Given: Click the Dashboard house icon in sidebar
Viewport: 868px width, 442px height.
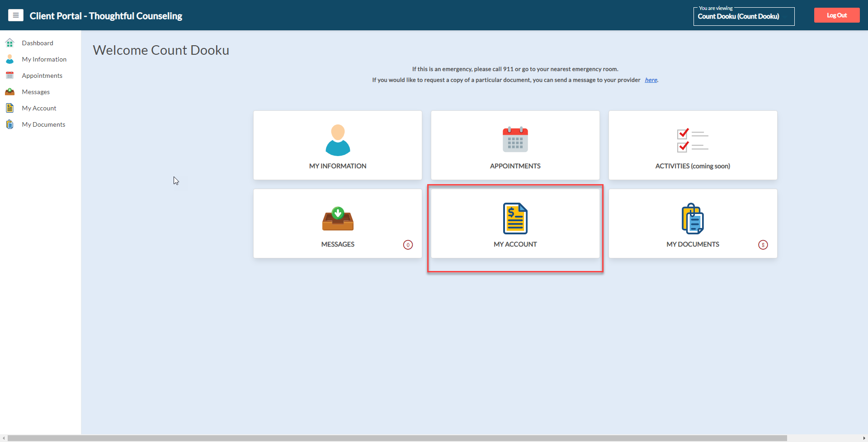Looking at the screenshot, I should coord(9,43).
